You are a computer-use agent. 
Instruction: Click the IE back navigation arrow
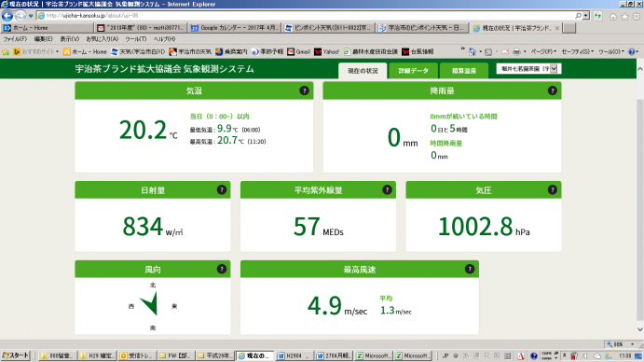(x=7, y=16)
